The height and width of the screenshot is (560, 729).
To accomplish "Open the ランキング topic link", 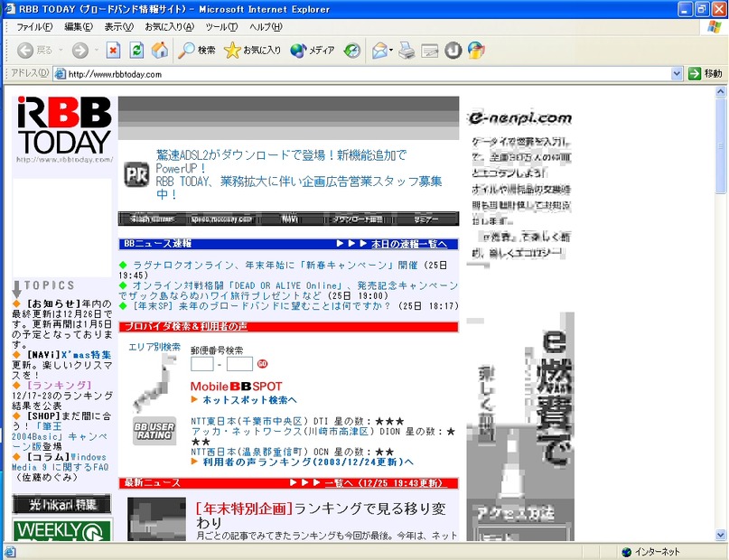I will pyautogui.click(x=59, y=386).
